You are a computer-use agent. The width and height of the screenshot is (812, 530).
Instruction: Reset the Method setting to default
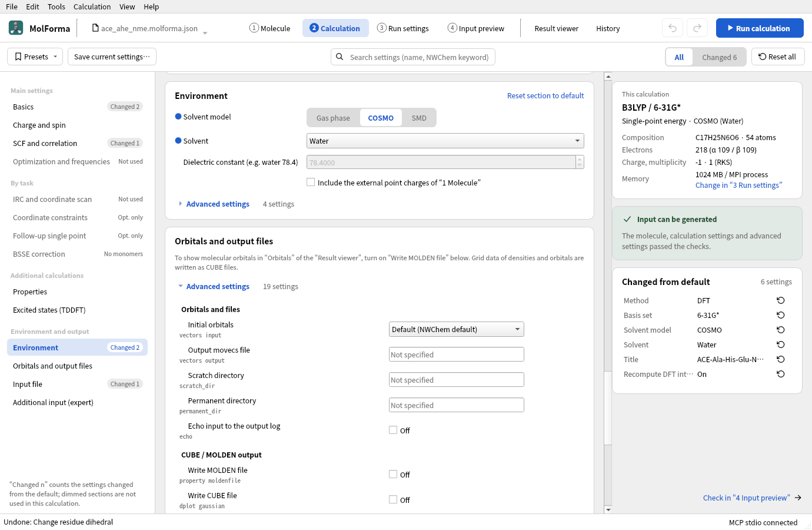pos(781,300)
